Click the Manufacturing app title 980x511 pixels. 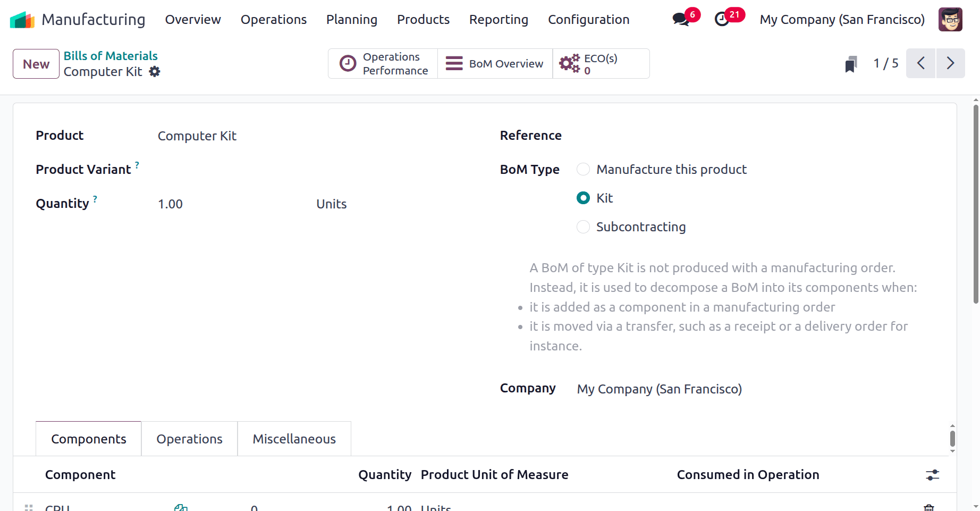tap(94, 20)
